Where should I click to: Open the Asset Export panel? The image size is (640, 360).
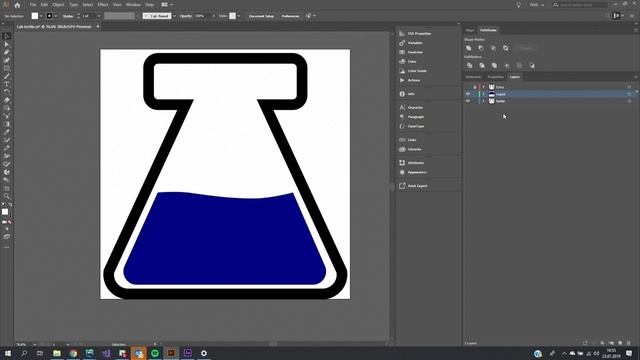pyautogui.click(x=413, y=186)
